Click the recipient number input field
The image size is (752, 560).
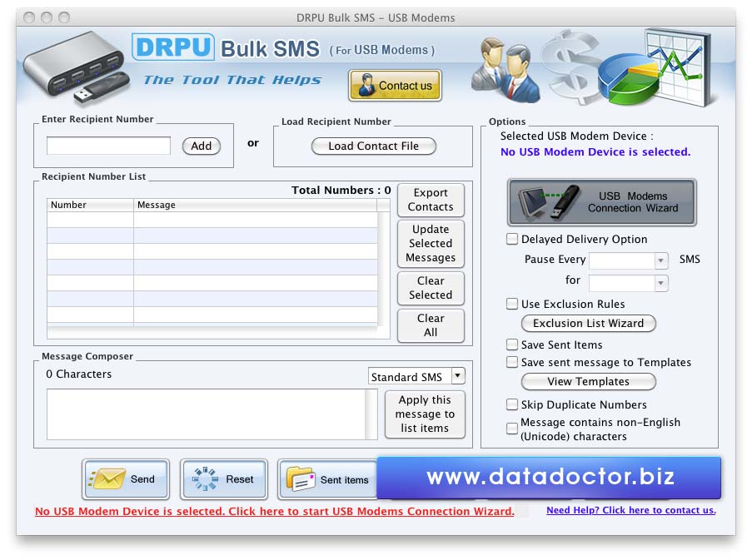pyautogui.click(x=108, y=146)
